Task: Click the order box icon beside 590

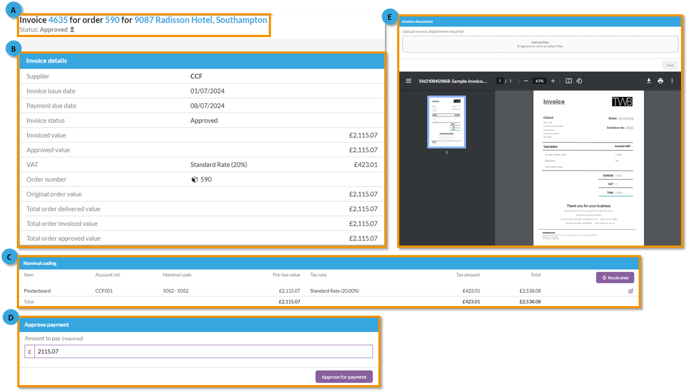Action: click(x=194, y=180)
